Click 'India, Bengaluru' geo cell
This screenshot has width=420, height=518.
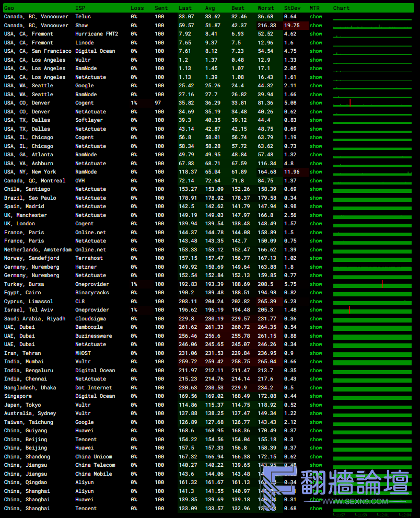pyautogui.click(x=28, y=370)
